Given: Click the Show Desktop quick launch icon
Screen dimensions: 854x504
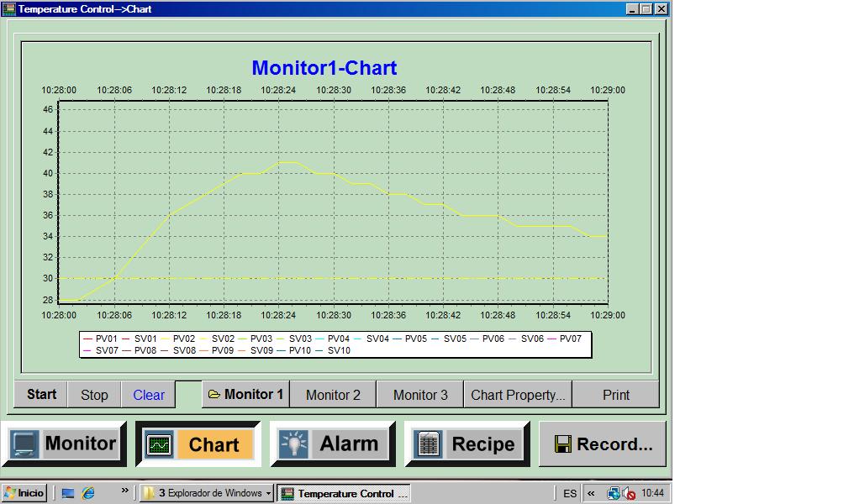Looking at the screenshot, I should pyautogui.click(x=68, y=493).
